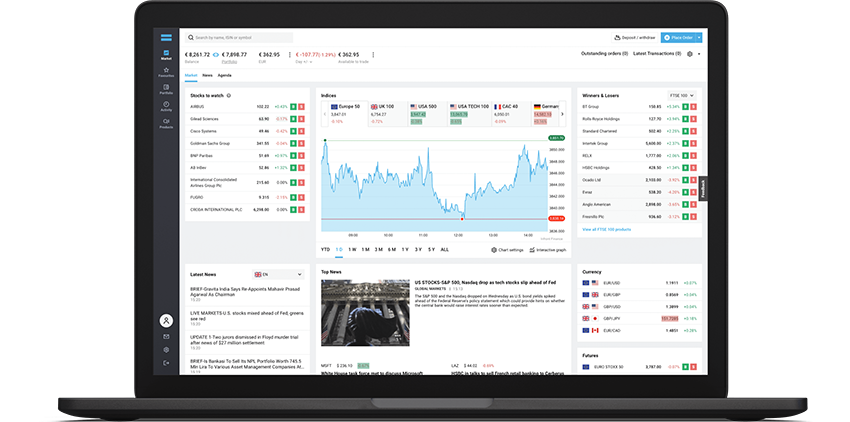Open the Top News stock exchange thumbnail
Screen dimensions: 850x422
[x=365, y=313]
